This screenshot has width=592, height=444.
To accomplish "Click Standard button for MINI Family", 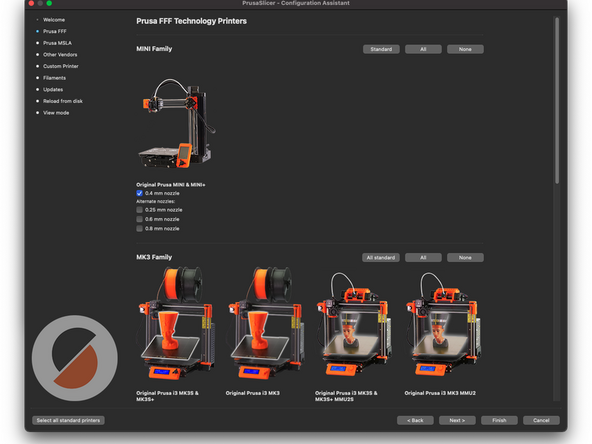I will [381, 49].
